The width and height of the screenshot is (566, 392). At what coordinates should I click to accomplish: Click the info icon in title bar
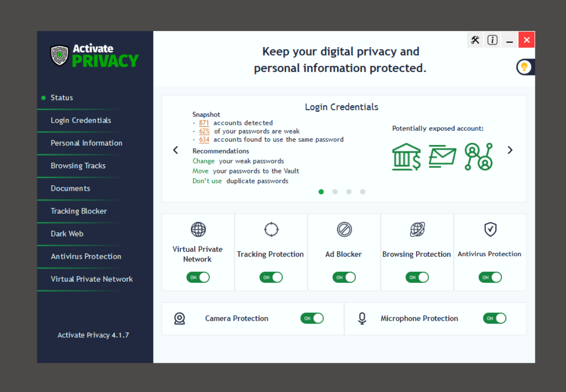coord(492,40)
